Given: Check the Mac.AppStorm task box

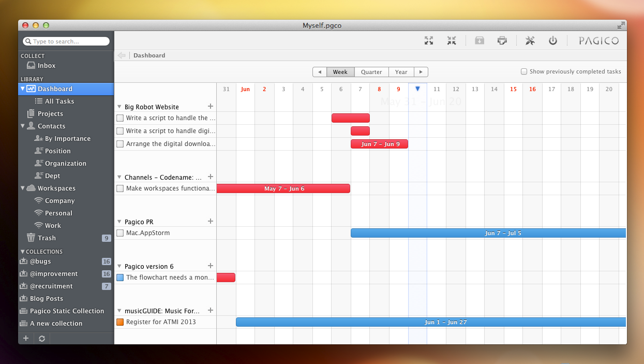Looking at the screenshot, I should 120,233.
